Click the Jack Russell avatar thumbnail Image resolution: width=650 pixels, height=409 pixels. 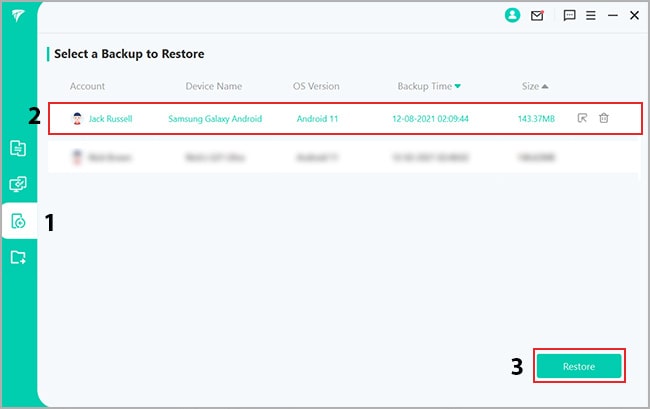77,119
